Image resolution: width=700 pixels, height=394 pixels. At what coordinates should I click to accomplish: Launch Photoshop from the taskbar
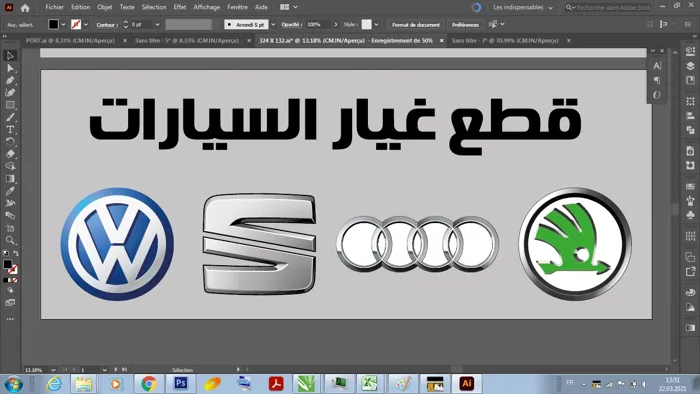point(181,383)
